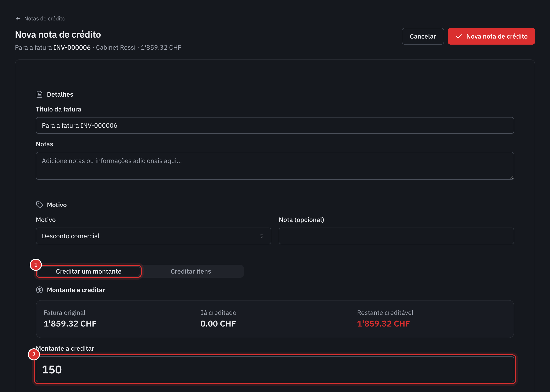550x392 pixels.
Task: Click the up-down chevron icon in Motivo select
Action: 262,236
